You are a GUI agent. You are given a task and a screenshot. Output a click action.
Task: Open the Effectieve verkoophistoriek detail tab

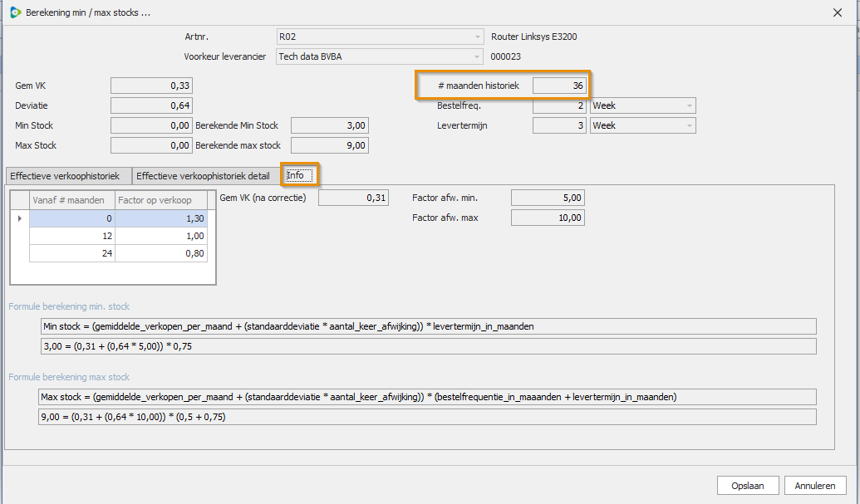[x=203, y=176]
